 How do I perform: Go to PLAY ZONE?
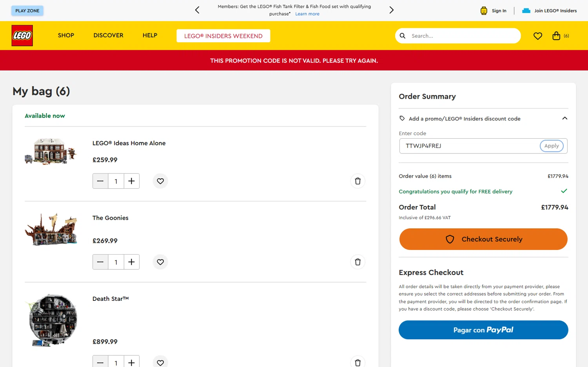click(27, 11)
